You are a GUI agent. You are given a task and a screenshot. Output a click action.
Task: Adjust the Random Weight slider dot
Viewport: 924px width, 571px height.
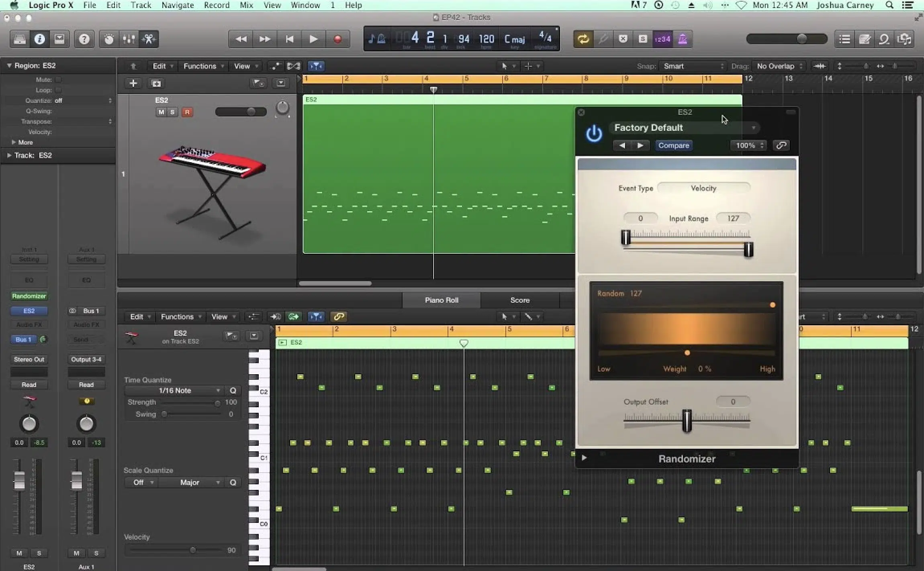(687, 353)
